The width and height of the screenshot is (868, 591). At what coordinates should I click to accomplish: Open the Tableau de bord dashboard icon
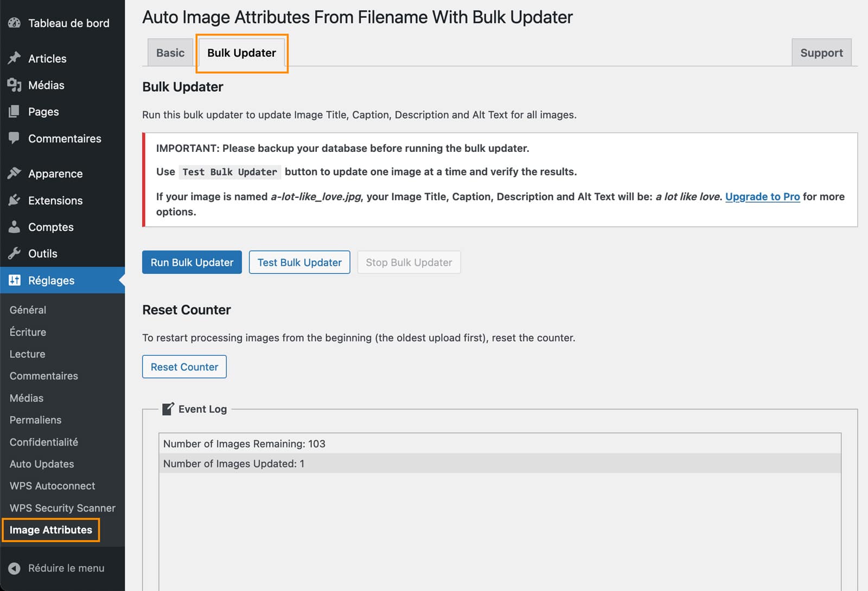click(x=13, y=23)
